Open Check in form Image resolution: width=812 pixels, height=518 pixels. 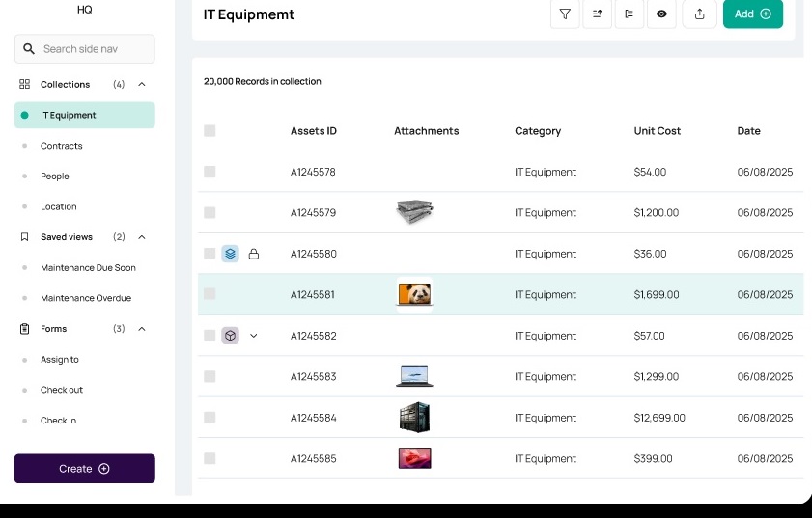pyautogui.click(x=59, y=421)
